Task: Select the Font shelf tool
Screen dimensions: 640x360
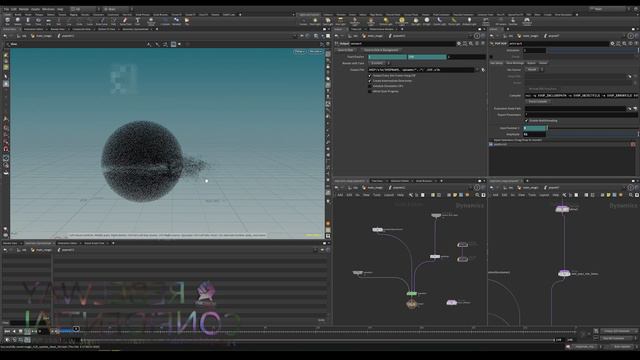Action: pos(138,21)
